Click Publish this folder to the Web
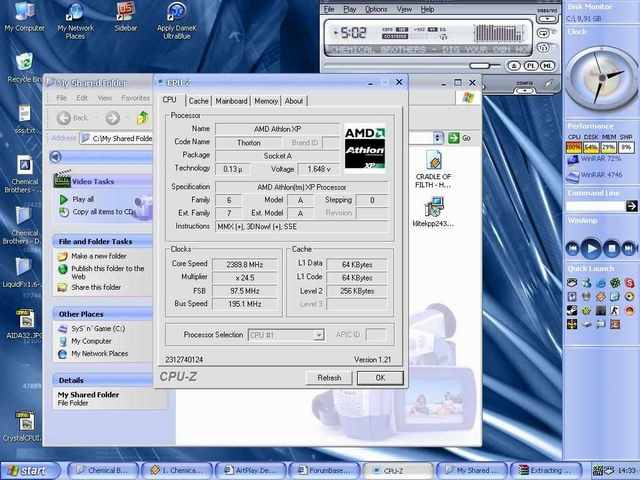 click(102, 272)
